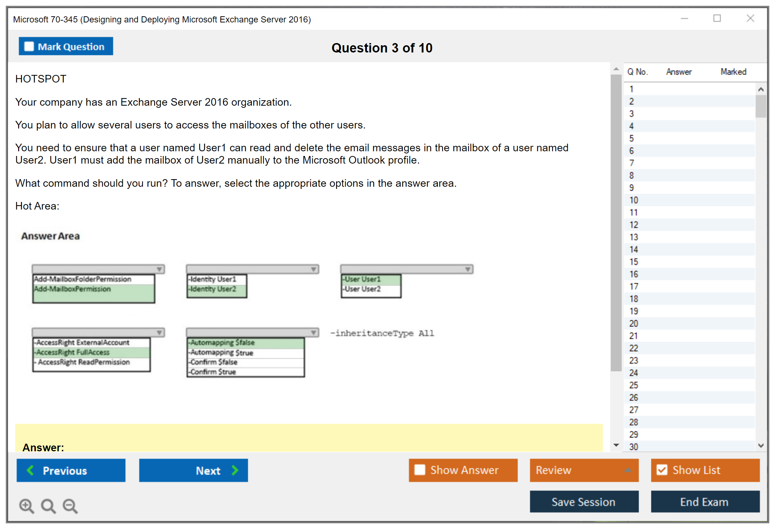Click the Save Session button
The height and width of the screenshot is (532, 778).
coord(584,502)
